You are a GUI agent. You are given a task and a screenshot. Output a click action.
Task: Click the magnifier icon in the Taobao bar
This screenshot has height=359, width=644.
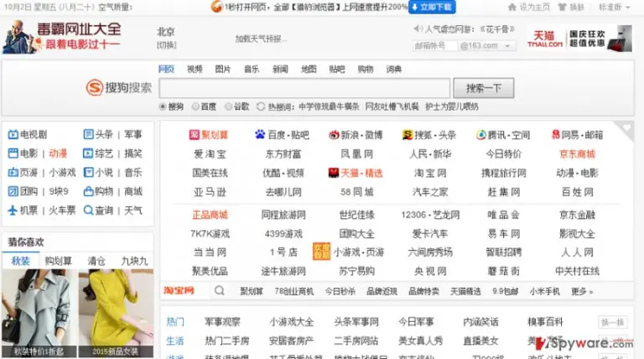(220, 291)
